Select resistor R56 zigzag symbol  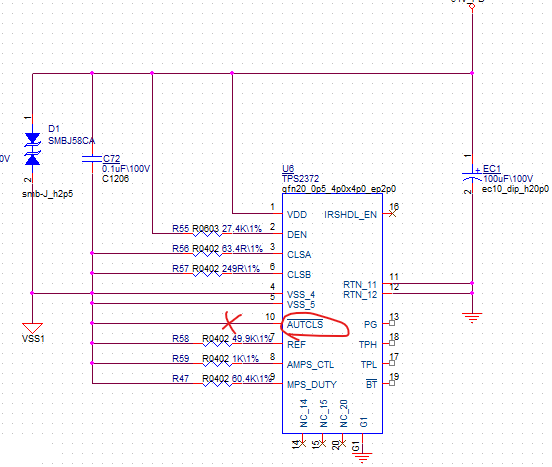[207, 254]
